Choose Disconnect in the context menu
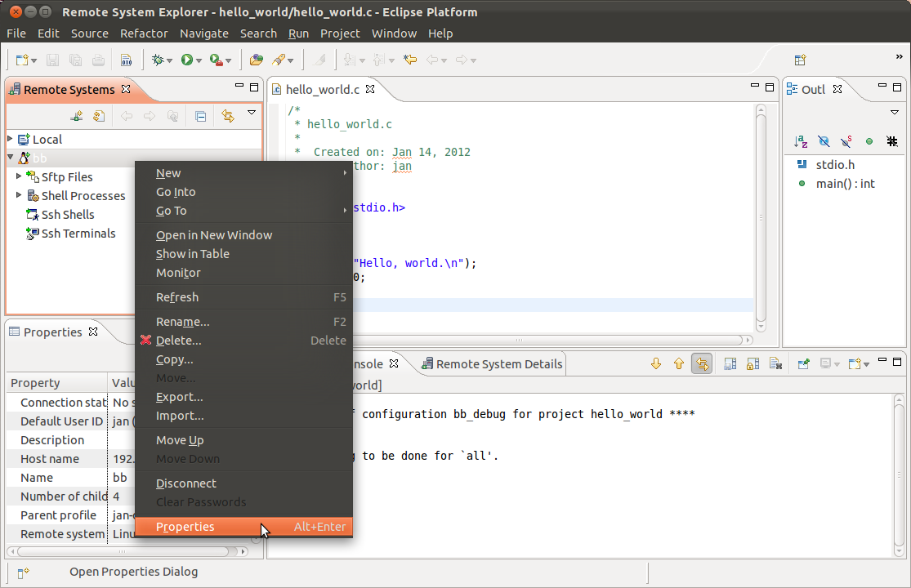911x588 pixels. coord(244,483)
